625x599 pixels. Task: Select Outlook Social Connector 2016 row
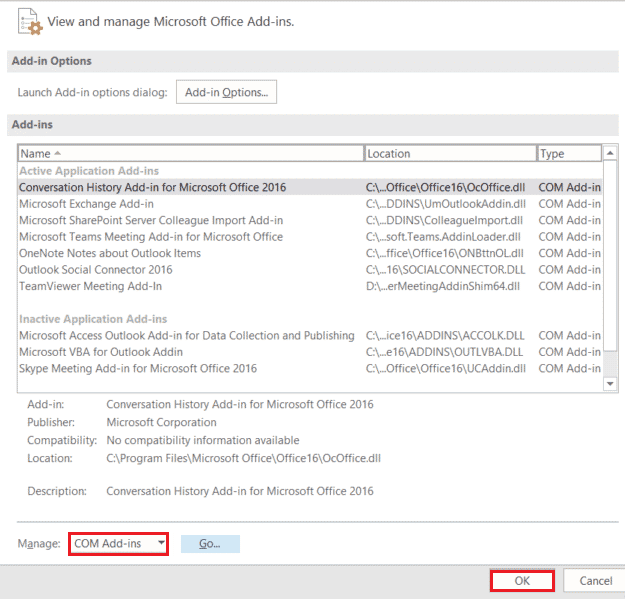310,270
